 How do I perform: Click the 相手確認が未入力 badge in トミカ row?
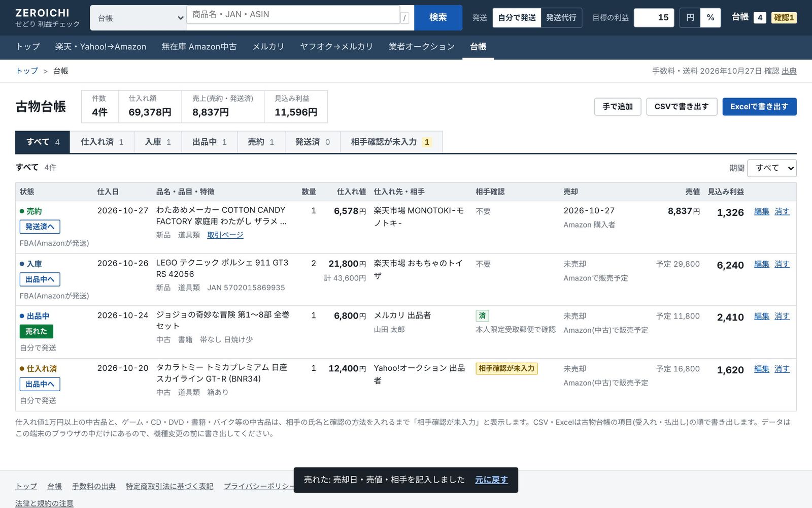pos(506,369)
